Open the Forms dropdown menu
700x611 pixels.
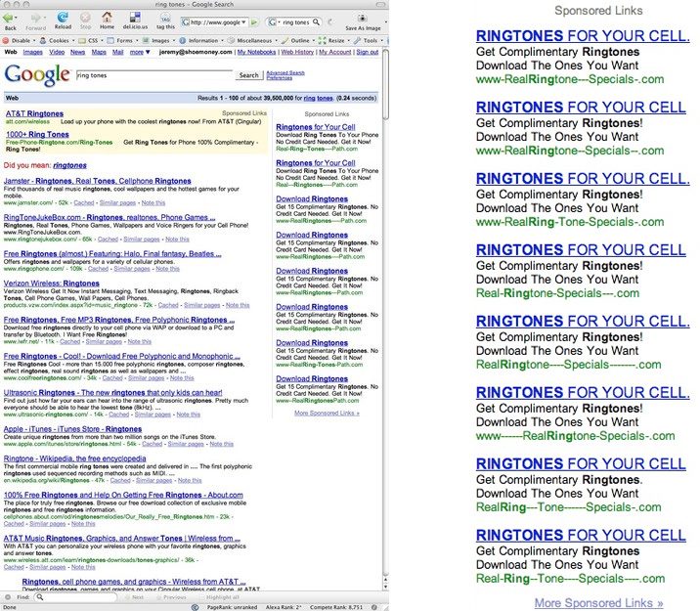click(122, 41)
